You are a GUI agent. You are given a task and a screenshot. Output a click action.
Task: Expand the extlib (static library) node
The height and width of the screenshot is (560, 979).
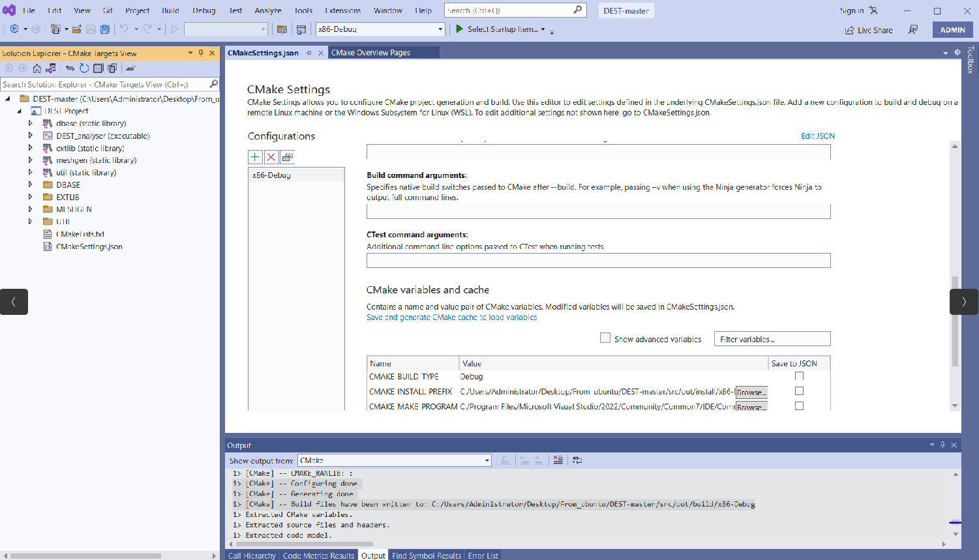[x=30, y=148]
